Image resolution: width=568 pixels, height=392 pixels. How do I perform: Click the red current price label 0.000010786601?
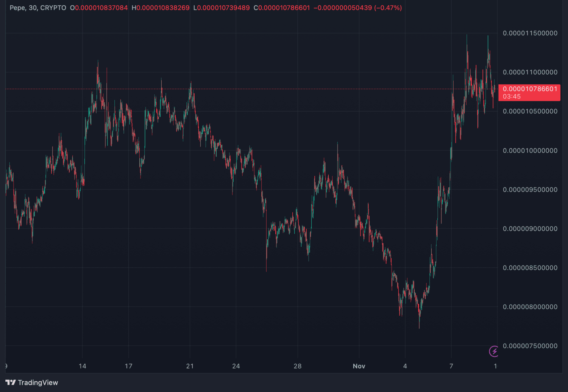pos(530,89)
